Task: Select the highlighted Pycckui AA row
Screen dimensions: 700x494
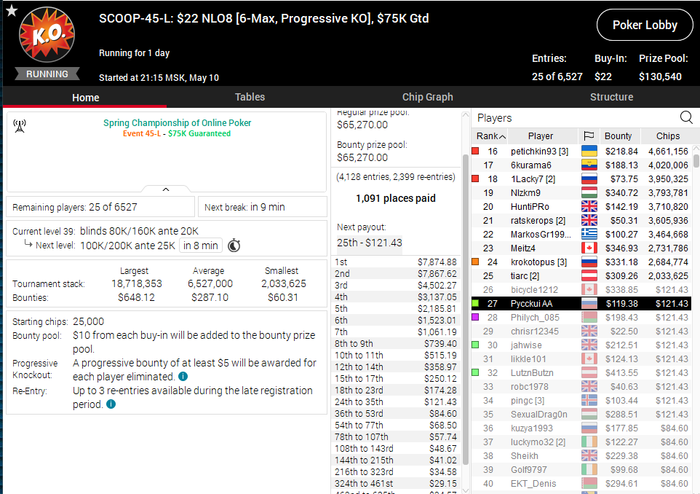Action: pyautogui.click(x=582, y=303)
